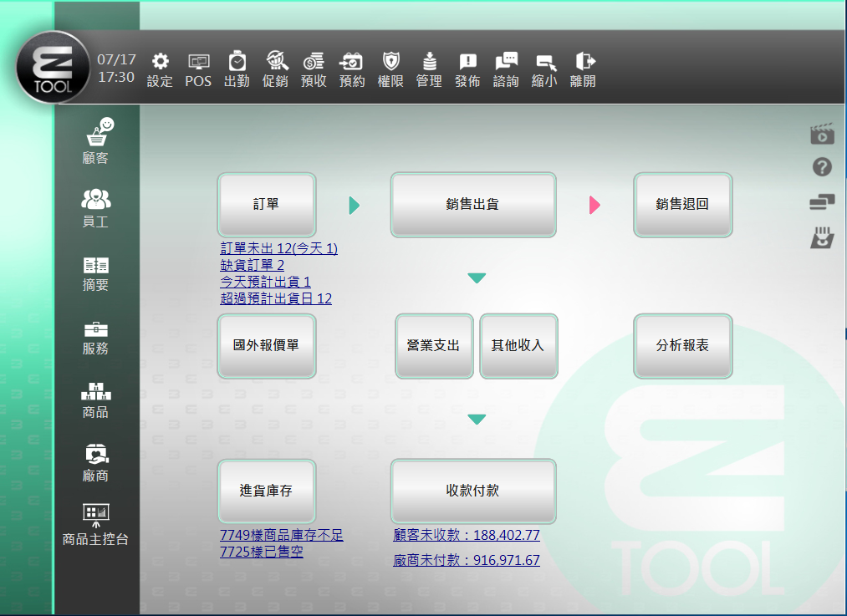Open the 發佈 announcement icon
The height and width of the screenshot is (616, 847).
(x=467, y=69)
